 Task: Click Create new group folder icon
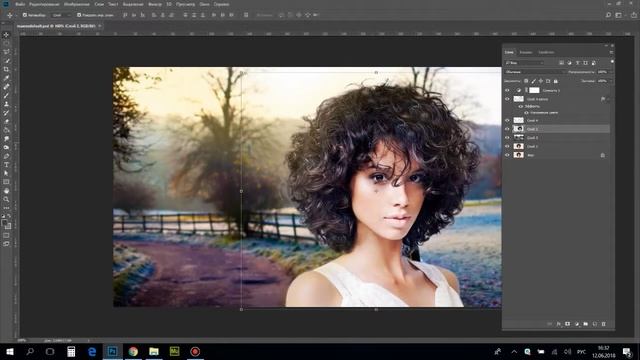pyautogui.click(x=586, y=324)
